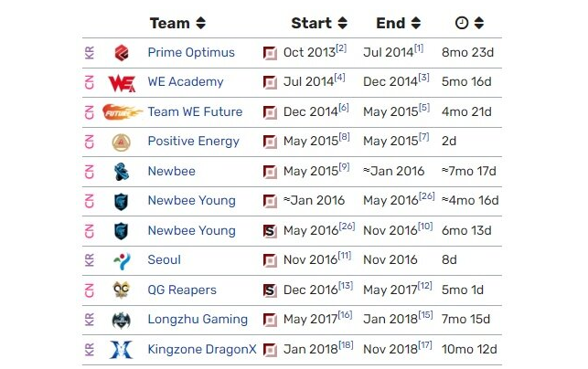This screenshot has width=588, height=369.
Task: Sort table by End date
Action: click(415, 23)
